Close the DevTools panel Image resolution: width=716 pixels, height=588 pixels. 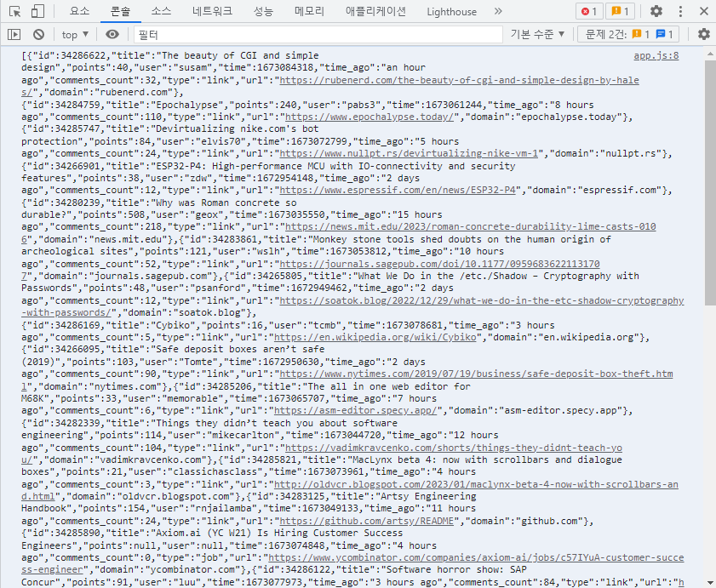click(x=704, y=11)
